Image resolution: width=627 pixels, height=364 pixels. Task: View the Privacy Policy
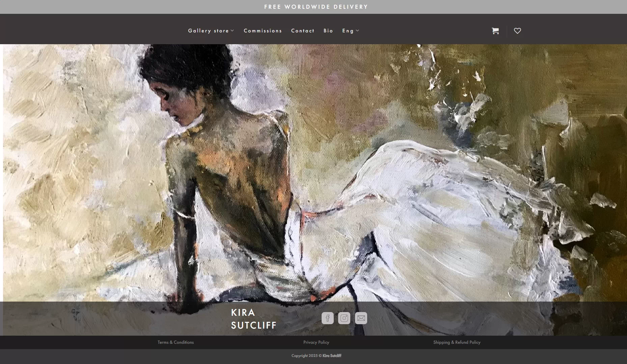pyautogui.click(x=316, y=342)
